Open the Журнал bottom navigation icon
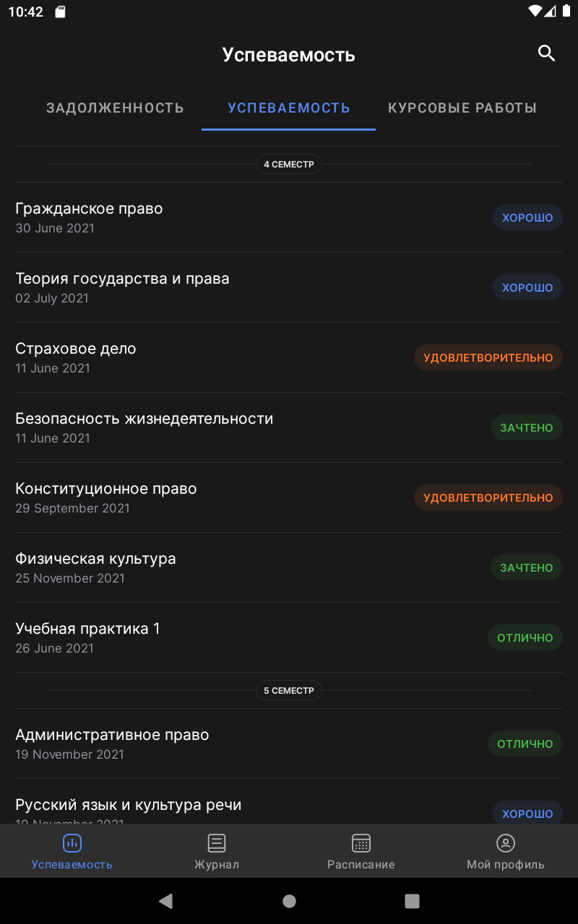Screen dimensions: 578x924 tap(217, 842)
